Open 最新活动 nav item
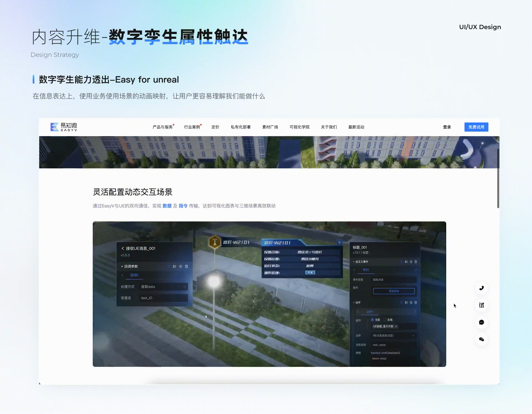Screen dimensions: 532x414 [356, 127]
